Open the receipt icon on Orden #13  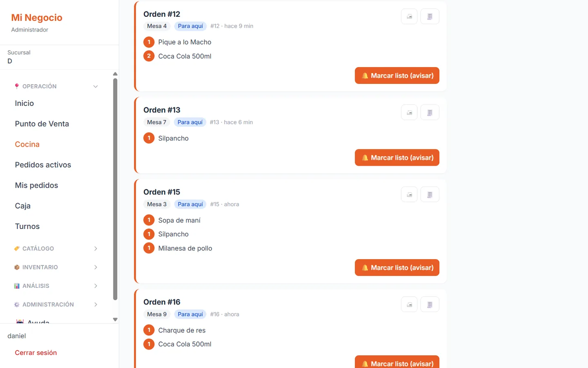pos(430,112)
